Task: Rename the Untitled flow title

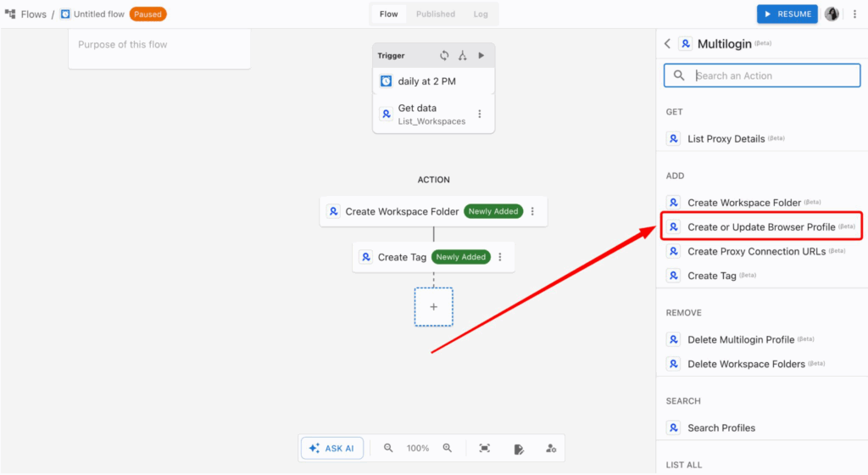Action: click(99, 14)
